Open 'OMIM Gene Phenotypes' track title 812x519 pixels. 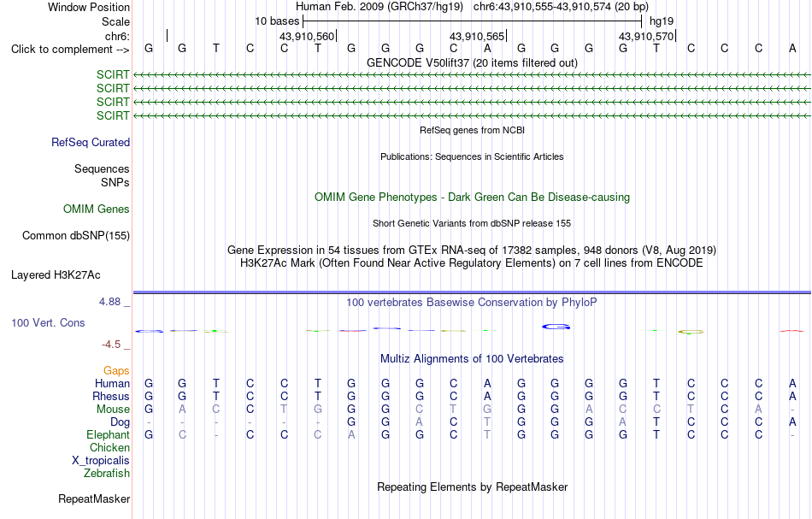(x=472, y=197)
